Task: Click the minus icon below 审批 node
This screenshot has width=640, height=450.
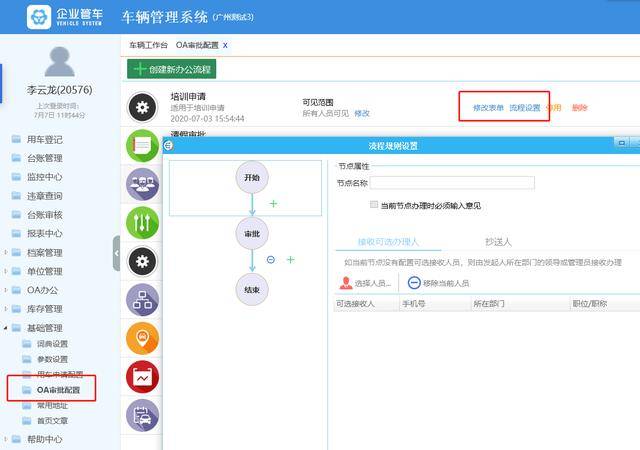Action: (x=271, y=260)
